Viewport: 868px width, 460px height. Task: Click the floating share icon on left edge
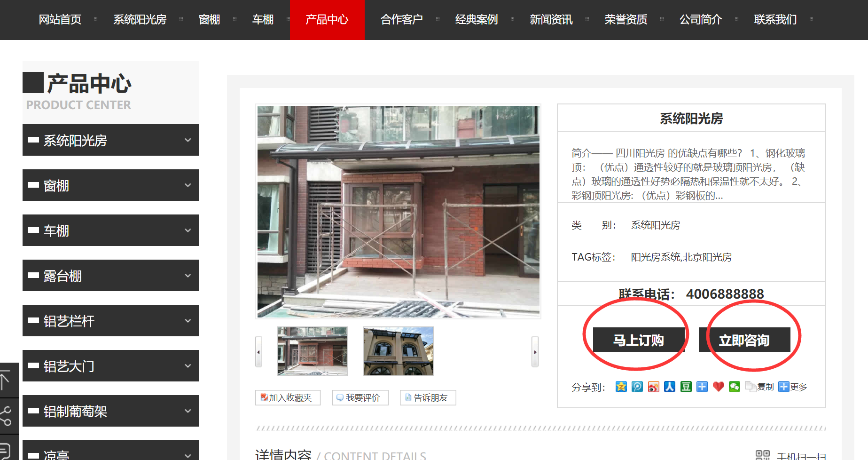pos(6,416)
